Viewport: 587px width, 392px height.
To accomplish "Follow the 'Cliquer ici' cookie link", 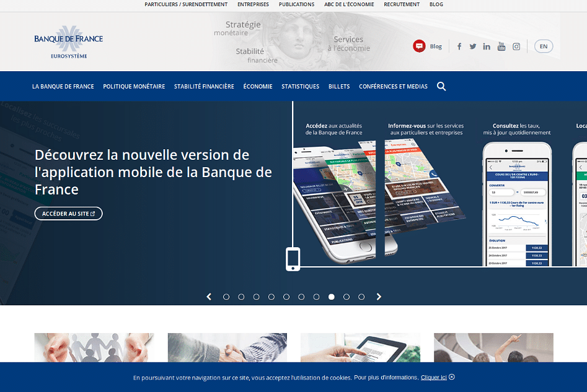I will click(433, 377).
